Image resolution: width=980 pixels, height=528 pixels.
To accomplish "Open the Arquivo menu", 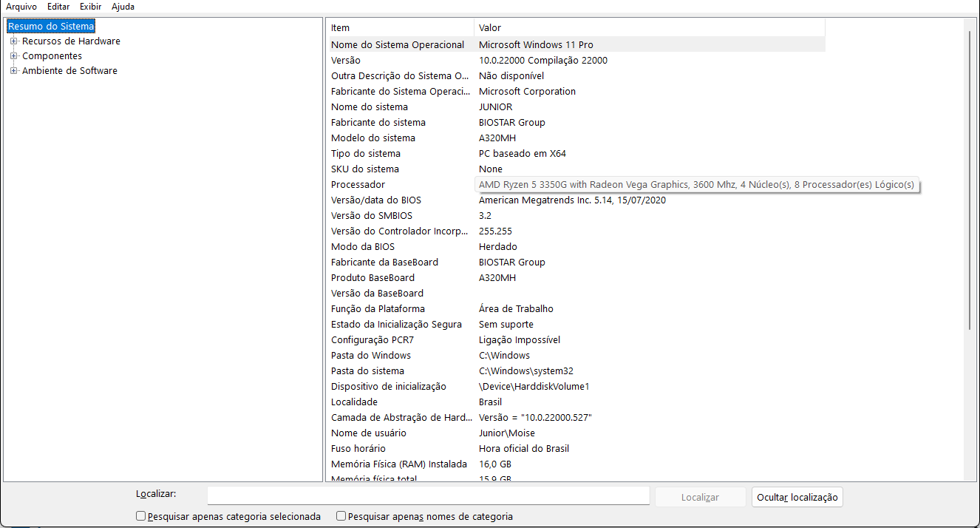I will point(21,7).
